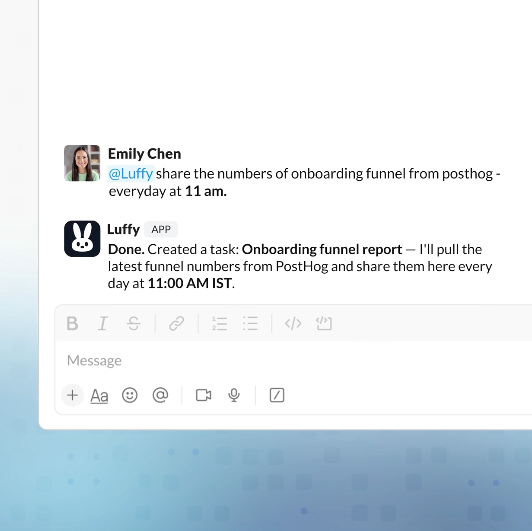Open the @Luffy mention in Emily's message

pos(131,174)
